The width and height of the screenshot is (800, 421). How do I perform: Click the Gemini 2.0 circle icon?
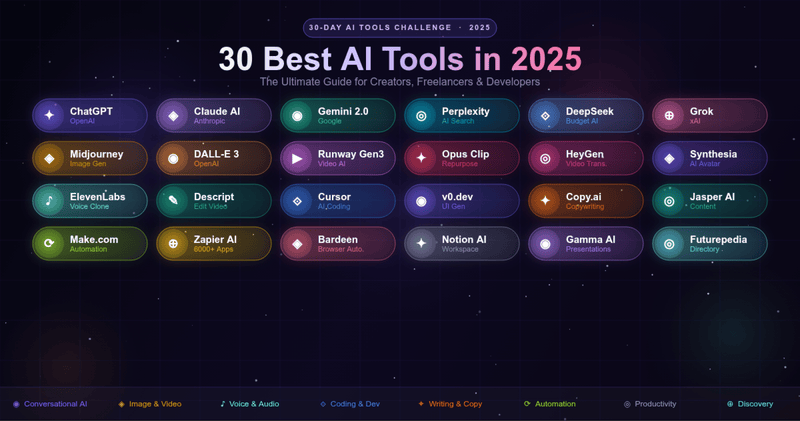coord(297,115)
